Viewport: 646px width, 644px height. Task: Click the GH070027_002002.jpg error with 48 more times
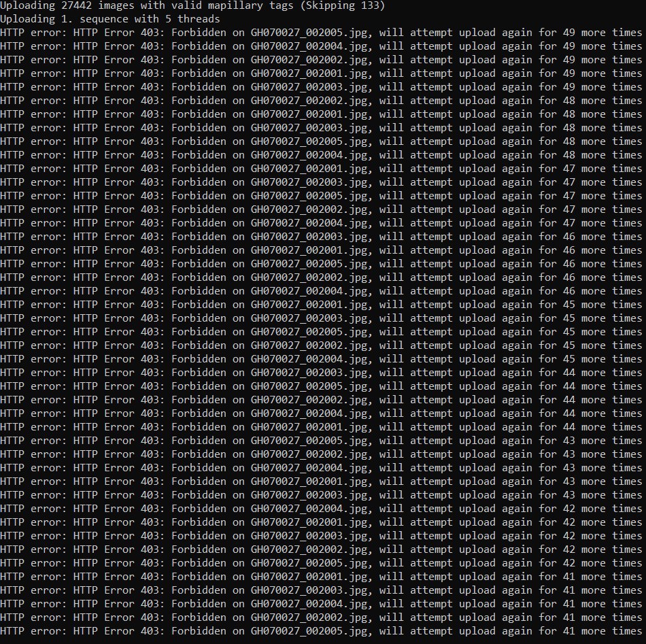point(321,101)
